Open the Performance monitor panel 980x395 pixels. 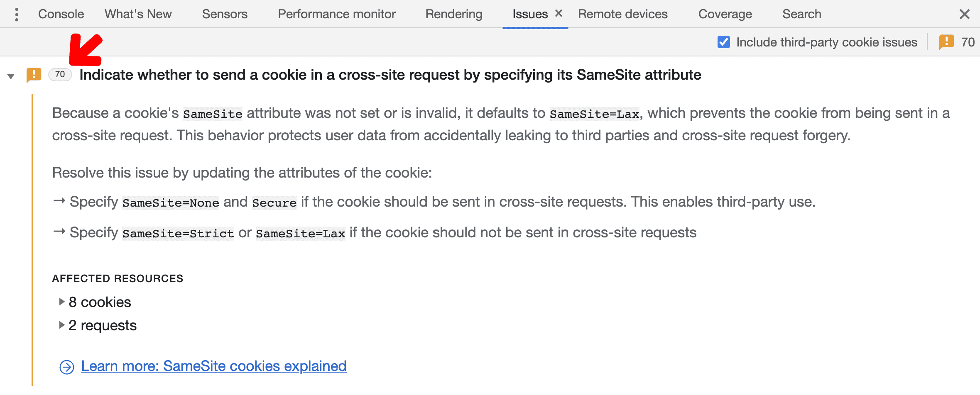pos(336,14)
